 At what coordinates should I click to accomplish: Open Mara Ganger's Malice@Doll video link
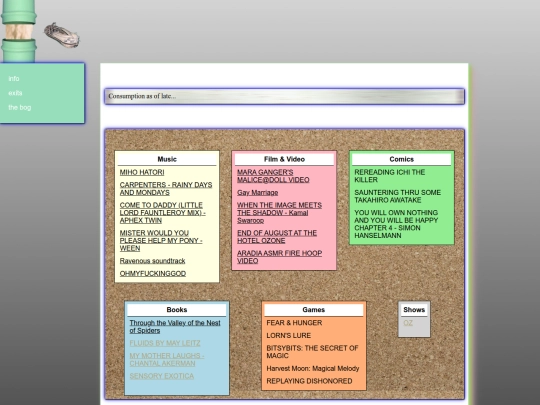273,176
